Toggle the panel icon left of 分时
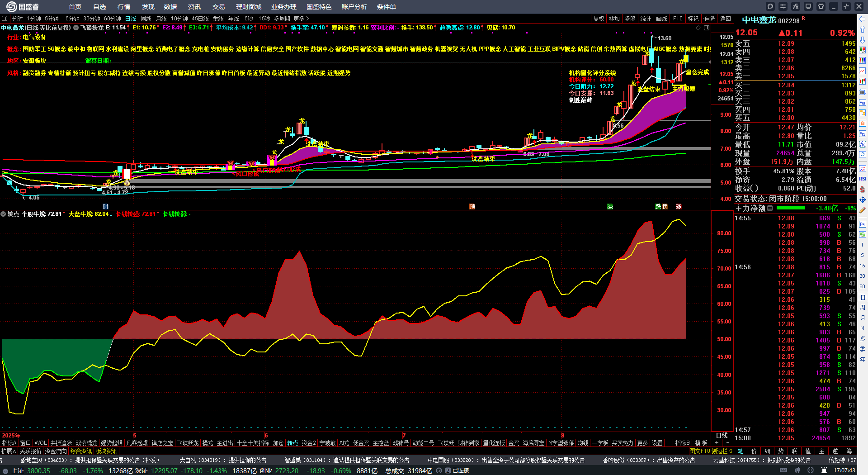 (5, 19)
